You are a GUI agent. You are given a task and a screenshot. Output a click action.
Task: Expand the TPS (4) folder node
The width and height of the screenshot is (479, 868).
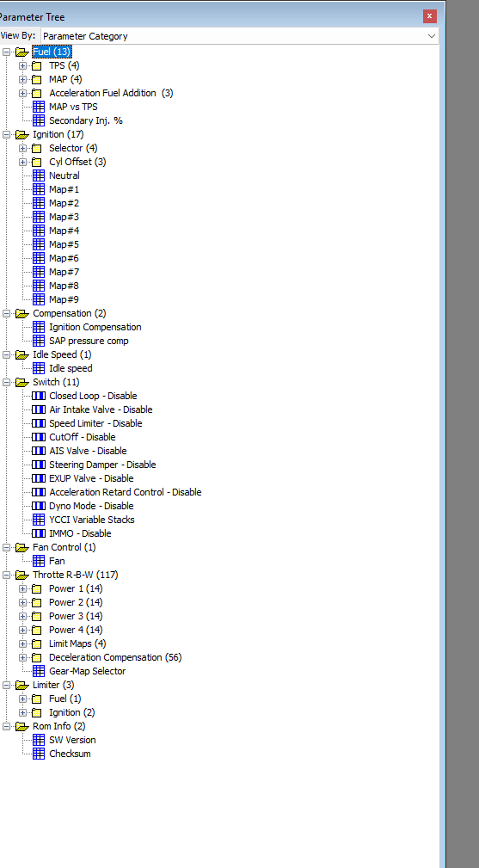tap(22, 65)
